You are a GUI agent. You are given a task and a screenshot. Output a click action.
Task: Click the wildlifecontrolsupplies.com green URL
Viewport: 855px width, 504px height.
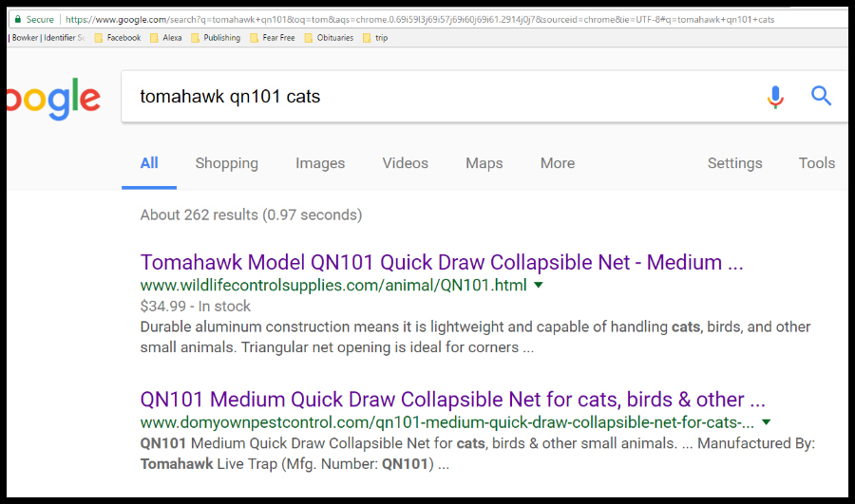pyautogui.click(x=333, y=285)
